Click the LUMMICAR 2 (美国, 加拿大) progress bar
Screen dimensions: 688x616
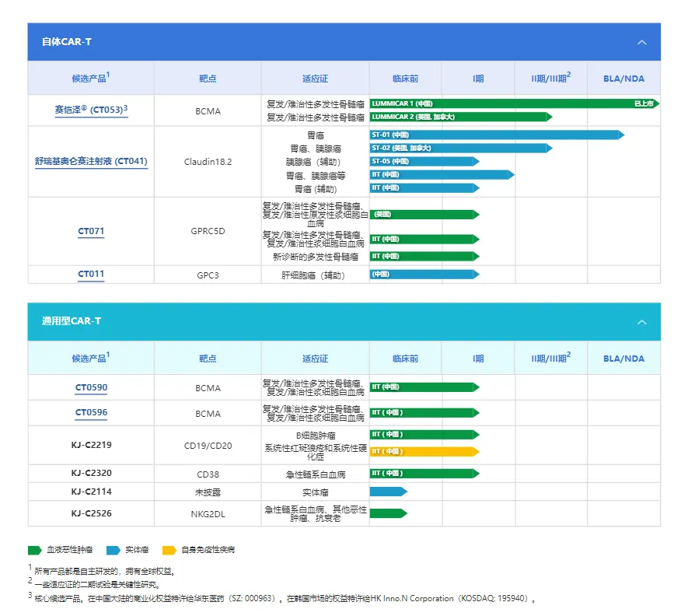tap(460, 117)
